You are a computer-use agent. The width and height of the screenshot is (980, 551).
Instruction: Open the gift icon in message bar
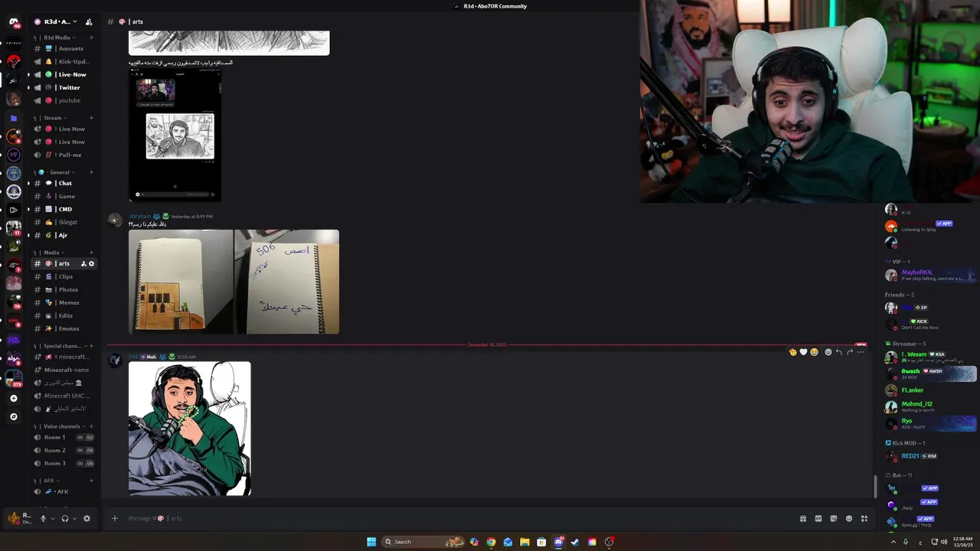pyautogui.click(x=802, y=518)
